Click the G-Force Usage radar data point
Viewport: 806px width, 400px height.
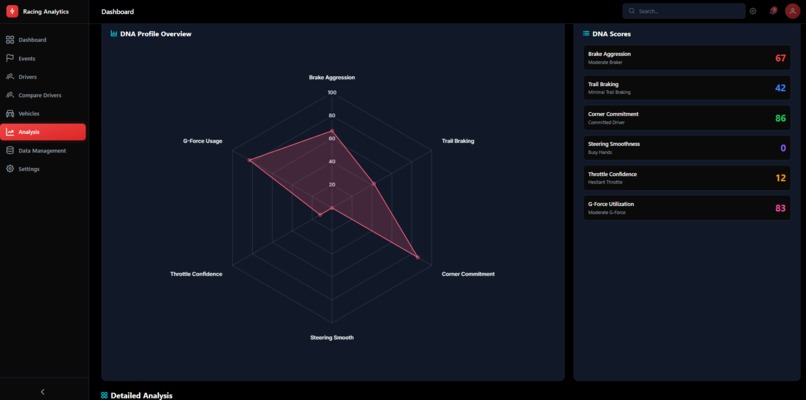tap(249, 160)
